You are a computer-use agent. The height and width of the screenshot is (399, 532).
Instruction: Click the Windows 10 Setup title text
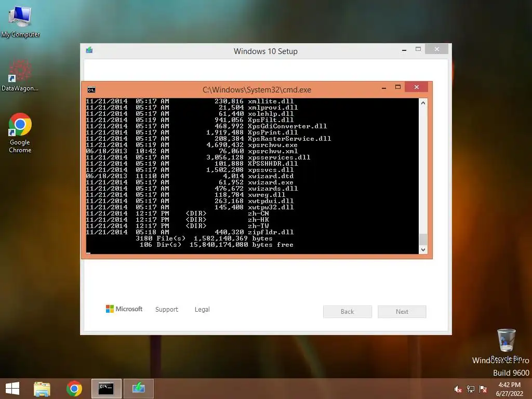point(265,51)
